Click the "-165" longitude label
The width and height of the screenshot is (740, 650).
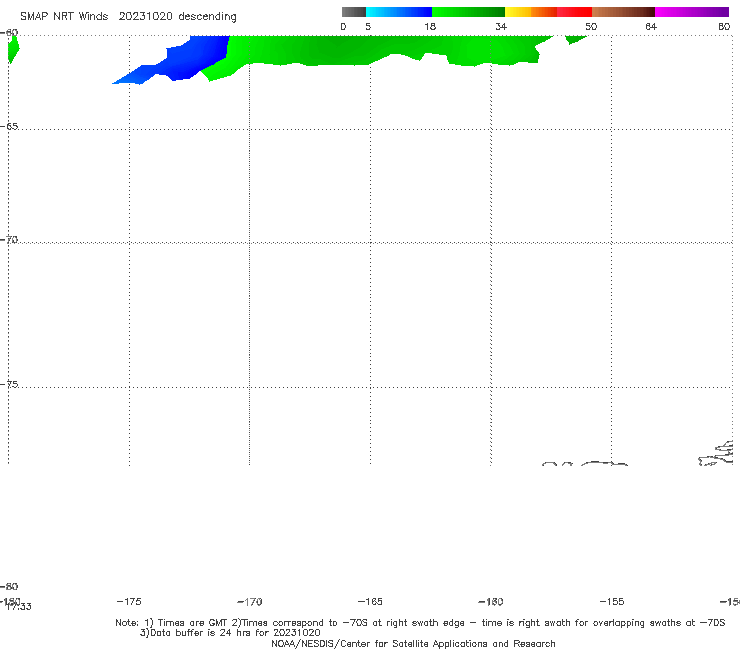(x=370, y=601)
